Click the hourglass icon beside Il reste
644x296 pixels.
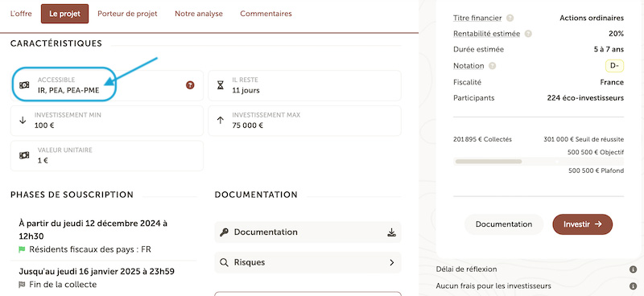pos(221,85)
